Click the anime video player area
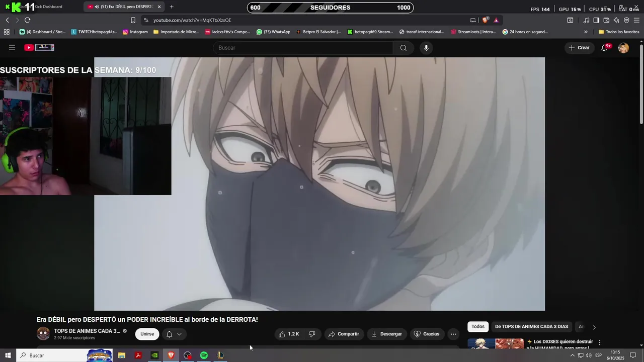 pos(319,184)
